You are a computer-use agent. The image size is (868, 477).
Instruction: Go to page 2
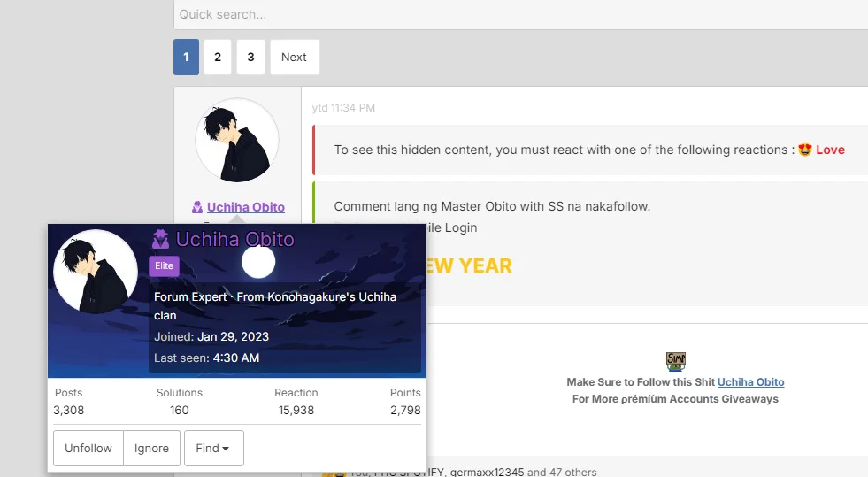coord(218,57)
